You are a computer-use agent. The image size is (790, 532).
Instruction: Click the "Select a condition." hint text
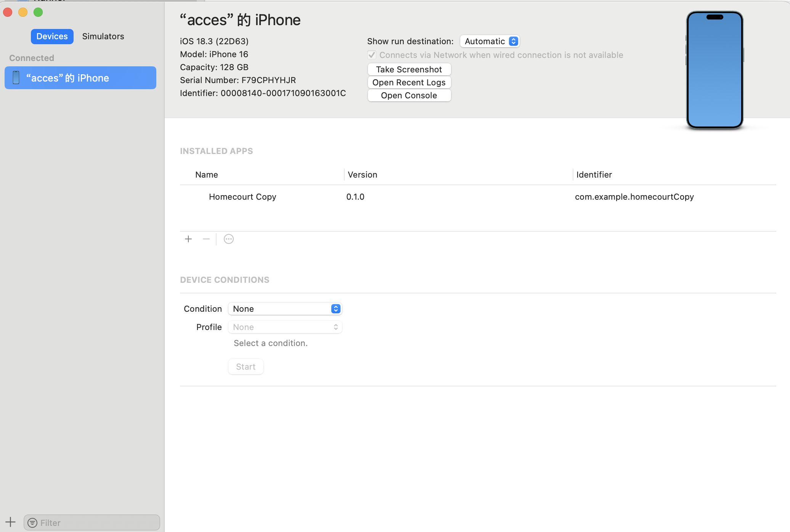pyautogui.click(x=271, y=343)
